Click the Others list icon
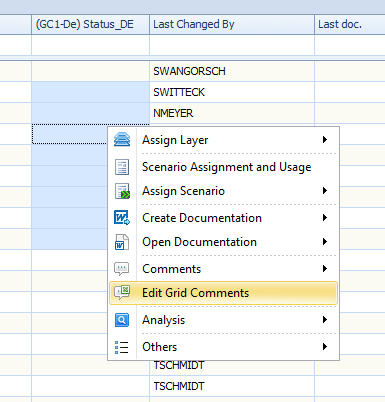 point(122,347)
